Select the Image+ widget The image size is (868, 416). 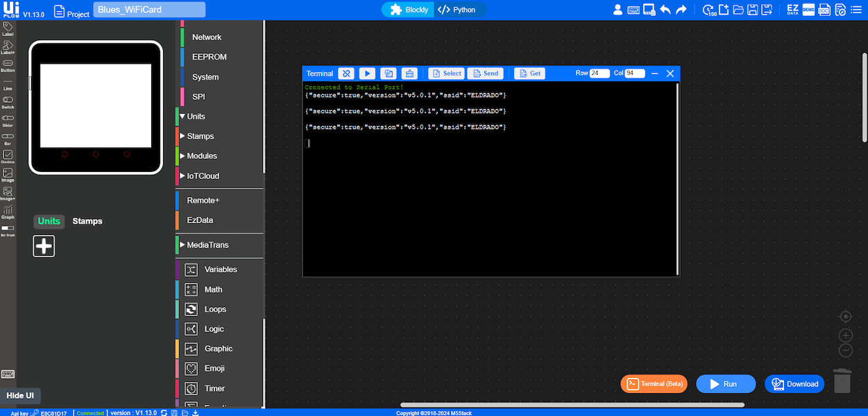click(8, 193)
